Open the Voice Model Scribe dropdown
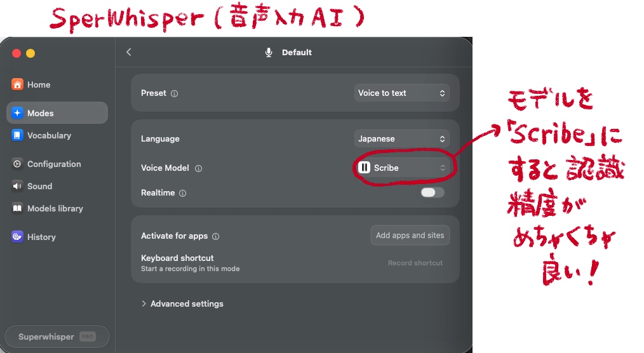The image size is (644, 353). pyautogui.click(x=401, y=168)
